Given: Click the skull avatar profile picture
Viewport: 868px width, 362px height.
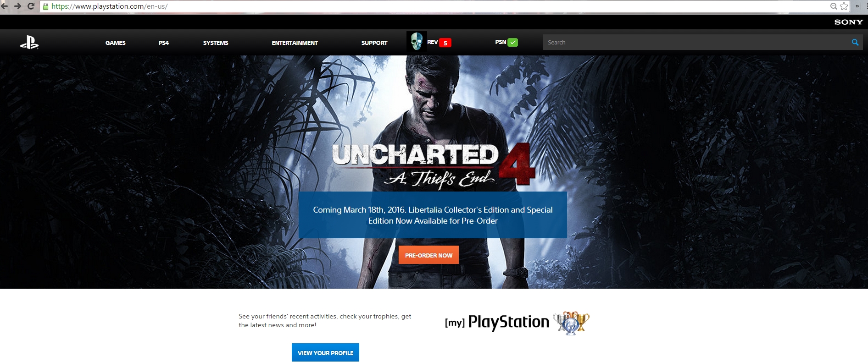Looking at the screenshot, I should pyautogui.click(x=417, y=42).
